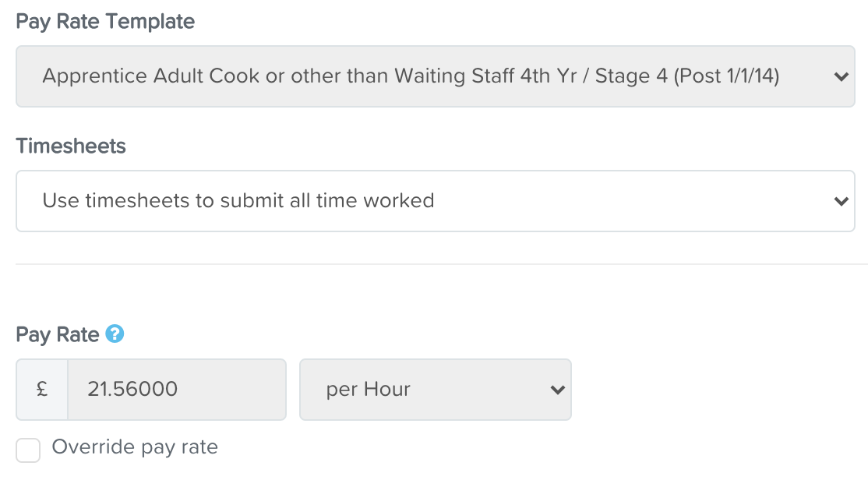Click the horizontal divider below Timesheets
The height and width of the screenshot is (480, 868).
[x=435, y=264]
